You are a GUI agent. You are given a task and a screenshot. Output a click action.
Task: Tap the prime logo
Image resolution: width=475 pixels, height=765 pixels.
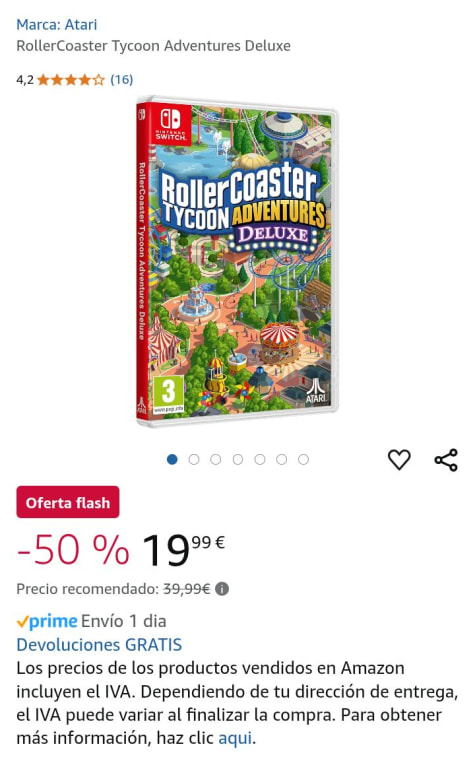pyautogui.click(x=47, y=621)
